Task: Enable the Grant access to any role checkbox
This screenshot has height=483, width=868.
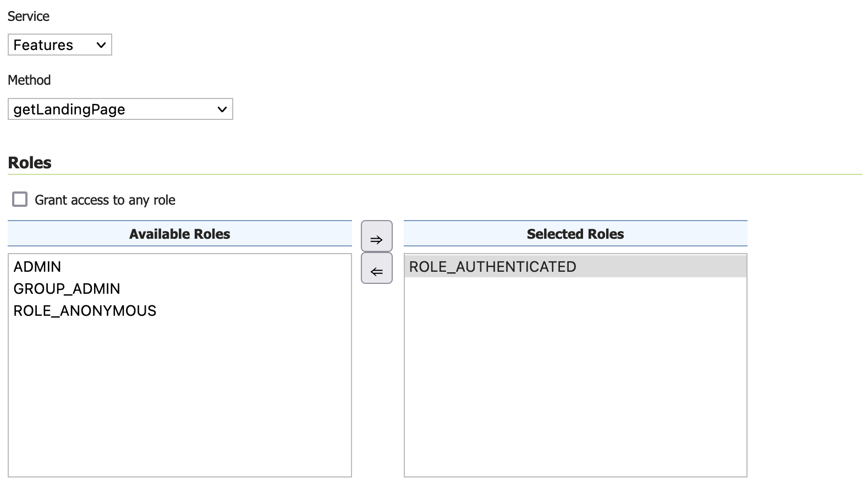Action: 20,199
